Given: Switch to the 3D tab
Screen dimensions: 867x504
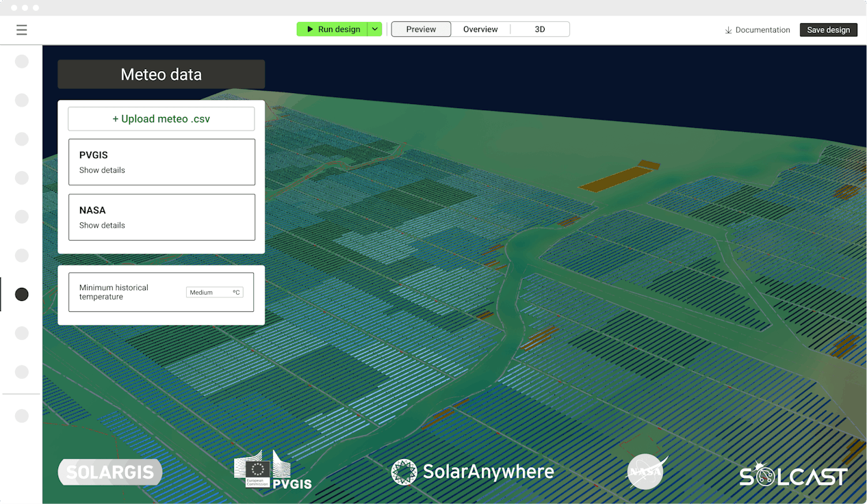Looking at the screenshot, I should [540, 29].
